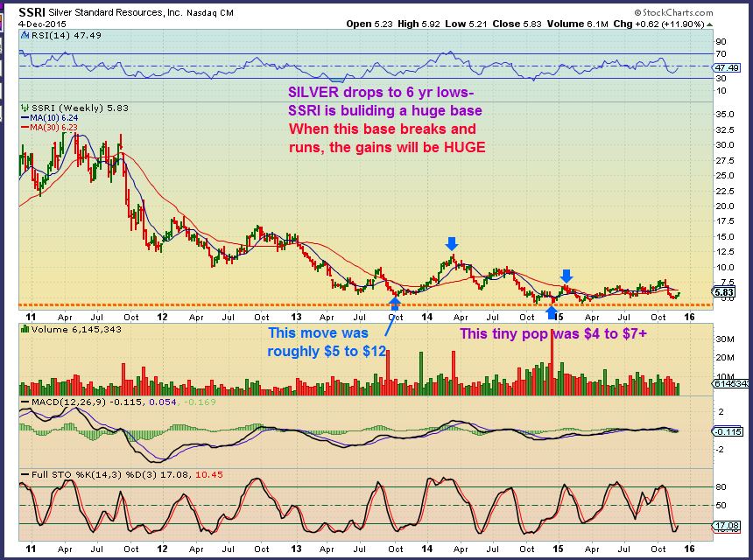Click the 50 level on stochastic axis
This screenshot has width=753, height=560.
click(721, 505)
